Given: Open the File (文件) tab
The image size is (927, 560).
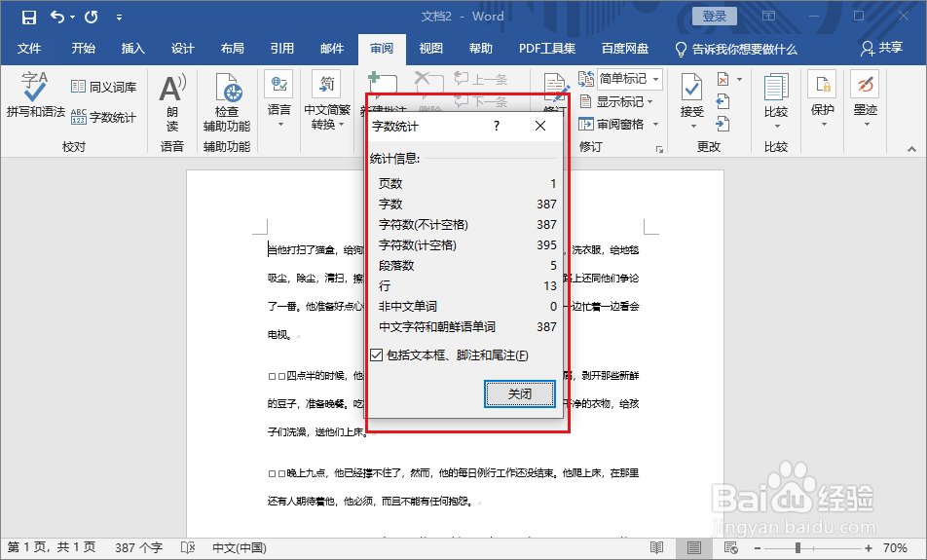Looking at the screenshot, I should pos(29,49).
